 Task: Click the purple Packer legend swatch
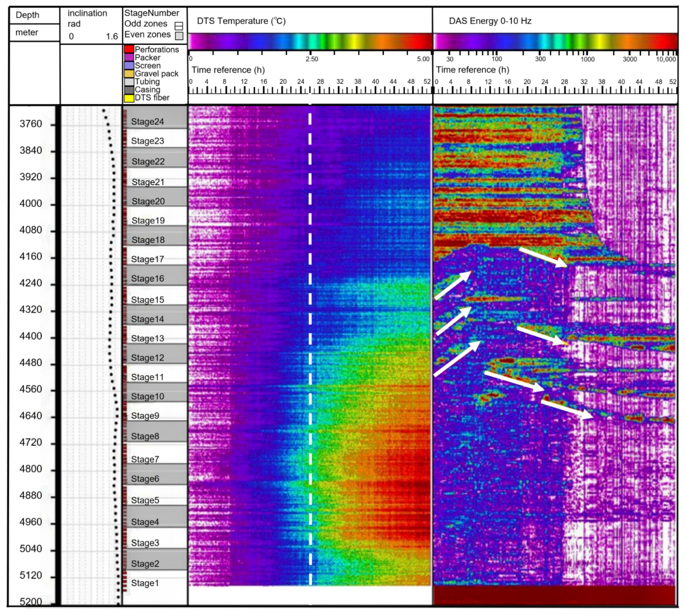[129, 57]
